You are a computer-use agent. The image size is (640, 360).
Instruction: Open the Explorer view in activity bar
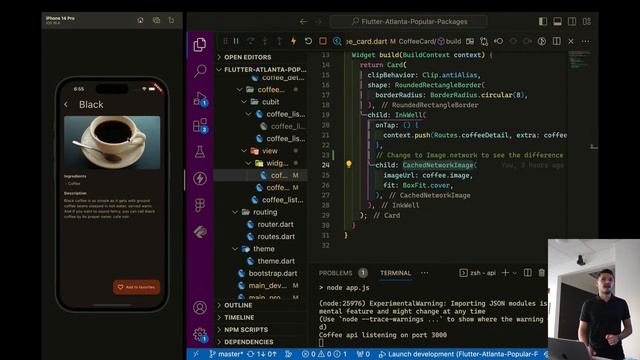point(200,44)
